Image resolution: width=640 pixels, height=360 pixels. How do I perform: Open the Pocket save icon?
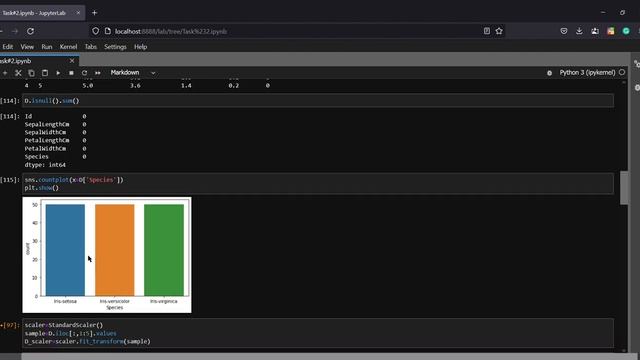click(x=564, y=31)
